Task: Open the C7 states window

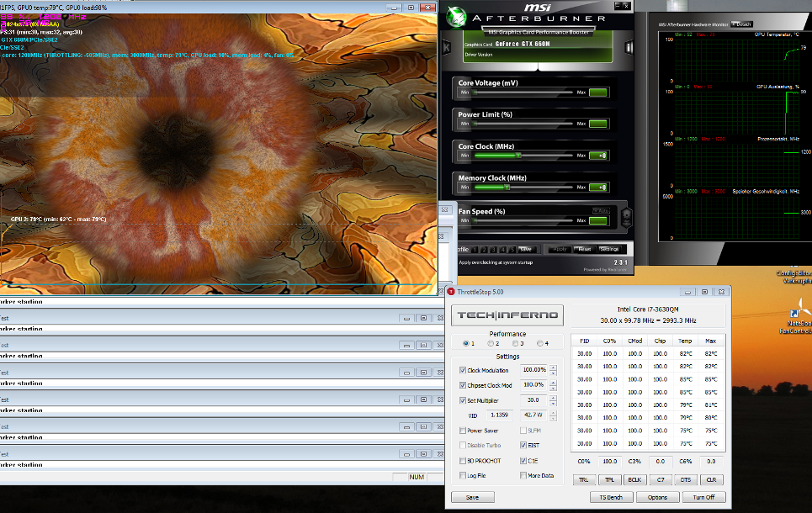Action: [661, 480]
